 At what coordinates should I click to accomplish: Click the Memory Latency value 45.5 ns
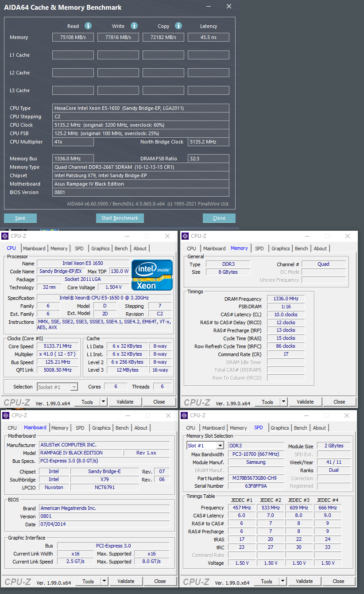[209, 37]
